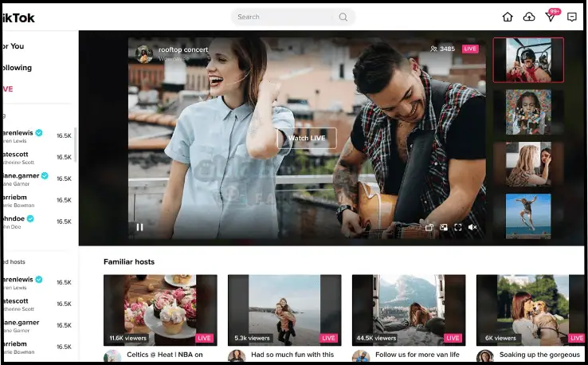Click the cloud upload icon

click(x=529, y=17)
